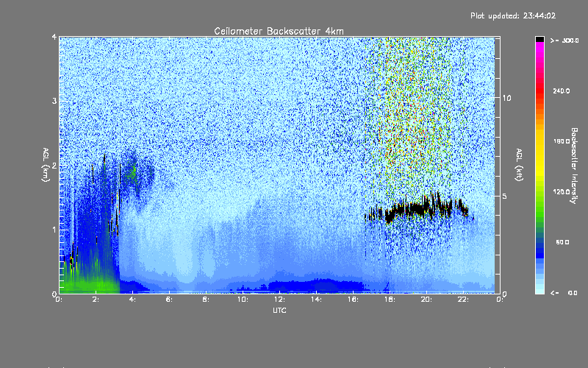588x368 pixels.
Task: Click the 'Plot updated: 23:44:02' timestamp
Action: click(x=513, y=15)
